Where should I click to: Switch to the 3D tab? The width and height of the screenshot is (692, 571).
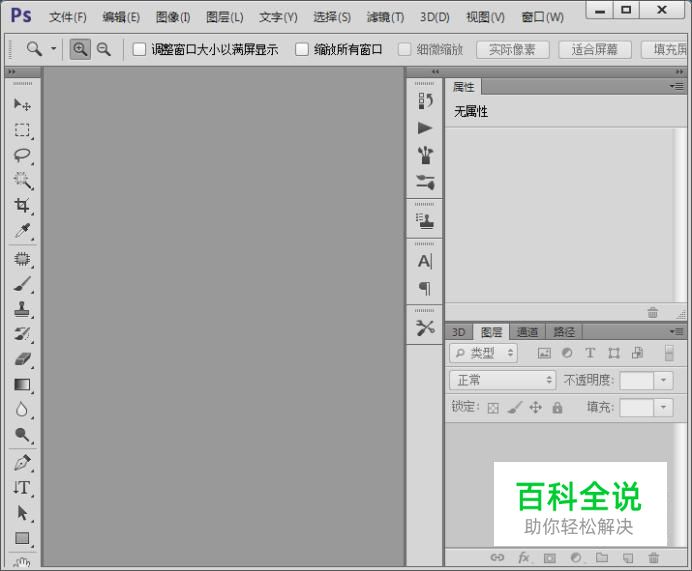click(459, 332)
